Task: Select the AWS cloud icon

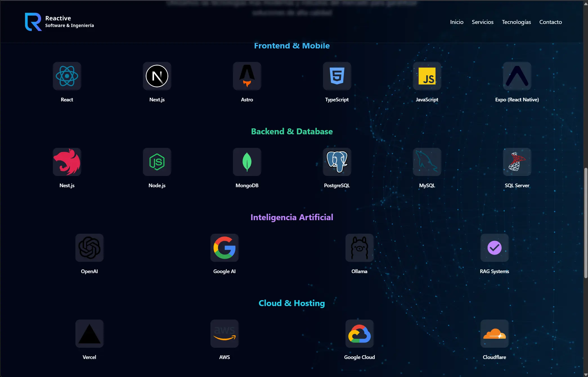Action: (225, 334)
